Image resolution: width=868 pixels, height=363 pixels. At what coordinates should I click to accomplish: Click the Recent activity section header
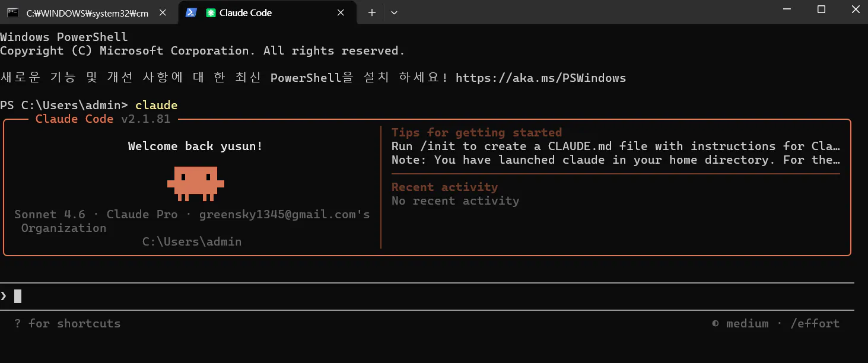tap(444, 187)
